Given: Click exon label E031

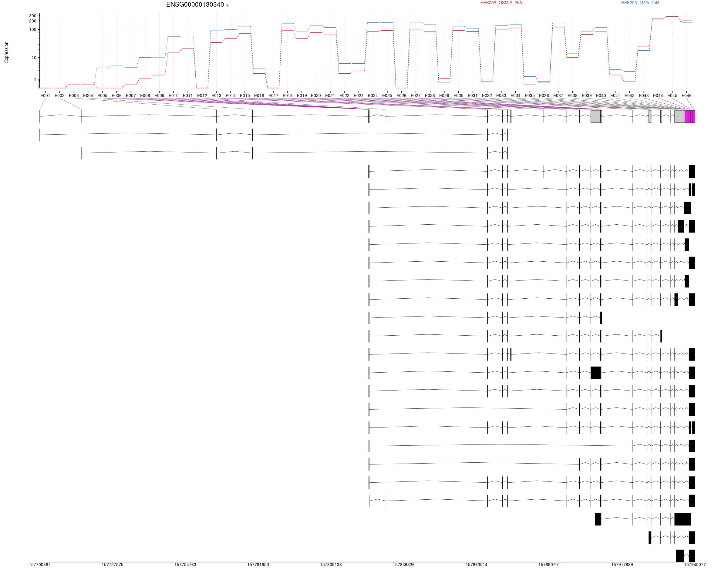Looking at the screenshot, I should [473, 96].
